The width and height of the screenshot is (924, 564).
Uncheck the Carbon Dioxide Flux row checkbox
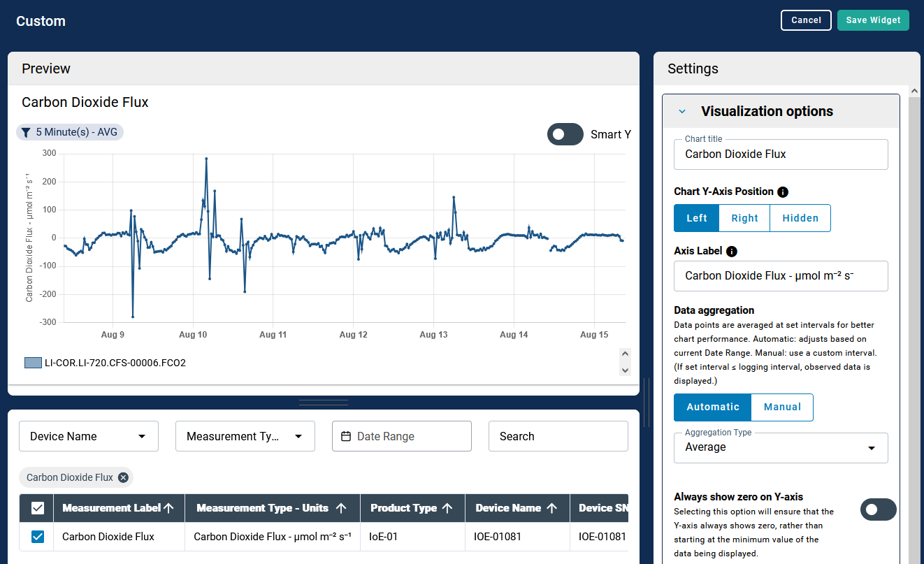pyautogui.click(x=38, y=537)
